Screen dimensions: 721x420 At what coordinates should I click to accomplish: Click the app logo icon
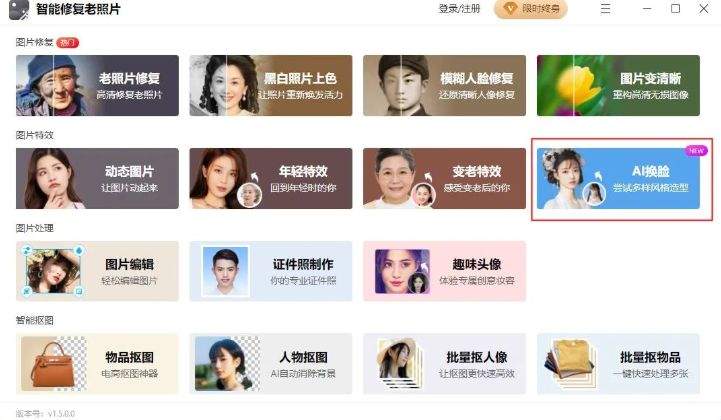(x=19, y=9)
